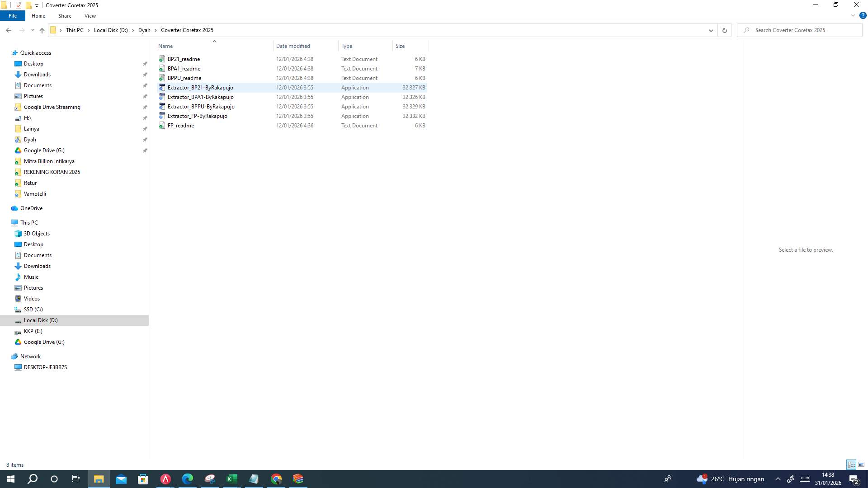Open Google Chrome from the taskbar

coord(276,479)
